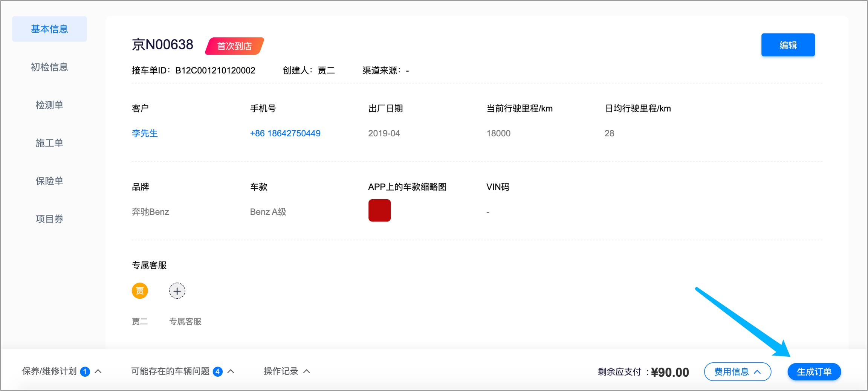The height and width of the screenshot is (391, 868).
Task: Expand the 保养/维修计划 panel
Action: 61,372
